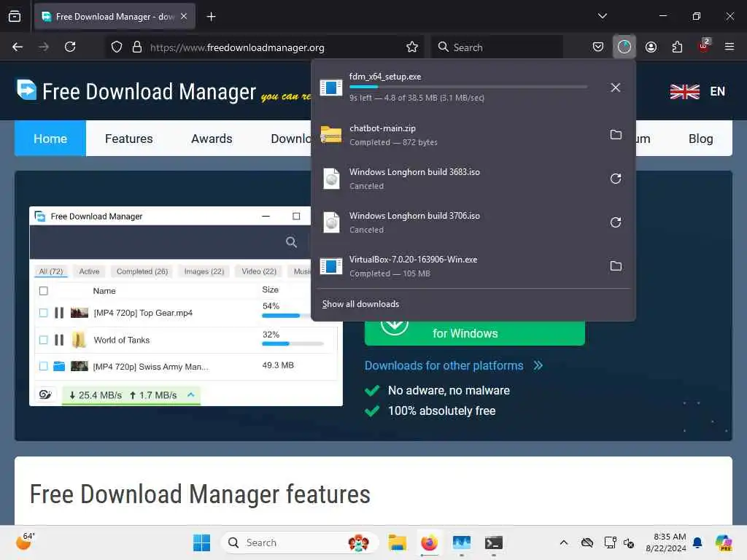Screen dimensions: 747x560
Task: Click the Free Download Manager logo
Action: [136, 91]
